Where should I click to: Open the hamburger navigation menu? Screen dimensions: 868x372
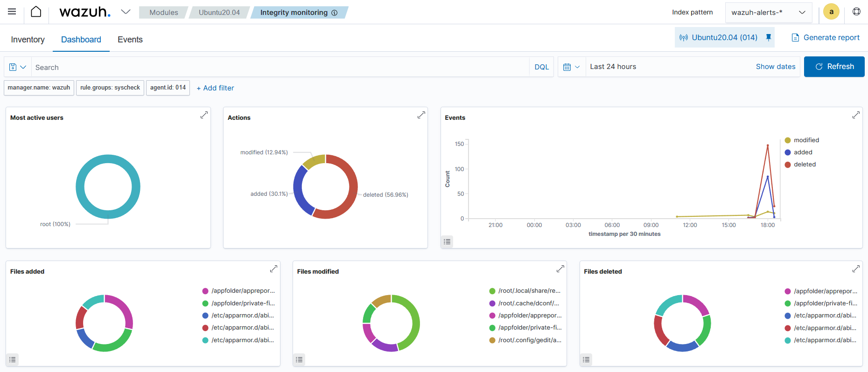point(12,12)
